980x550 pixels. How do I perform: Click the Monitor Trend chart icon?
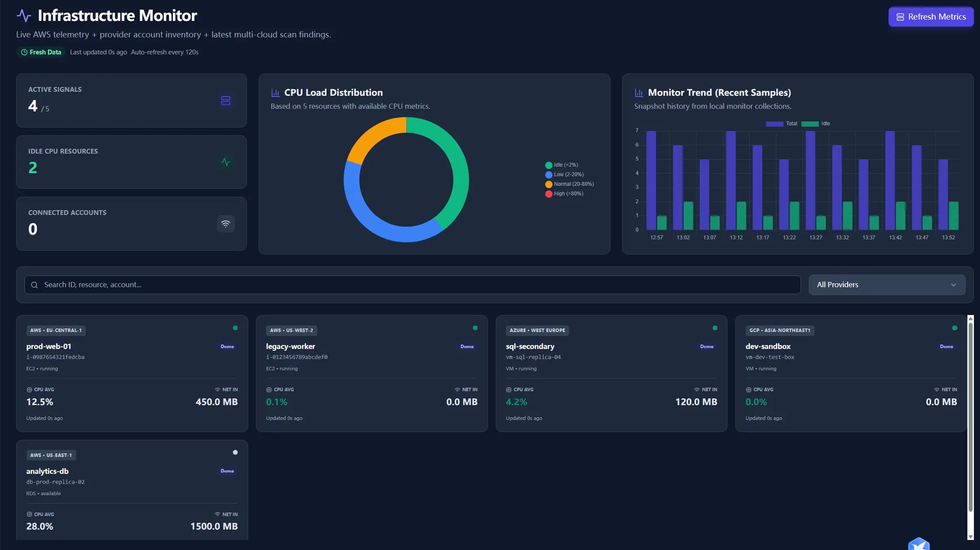click(639, 93)
